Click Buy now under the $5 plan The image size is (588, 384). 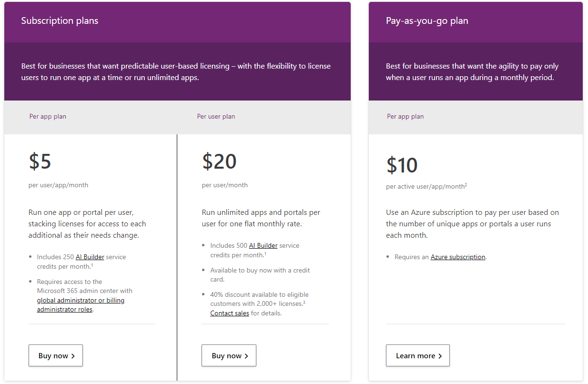point(56,355)
